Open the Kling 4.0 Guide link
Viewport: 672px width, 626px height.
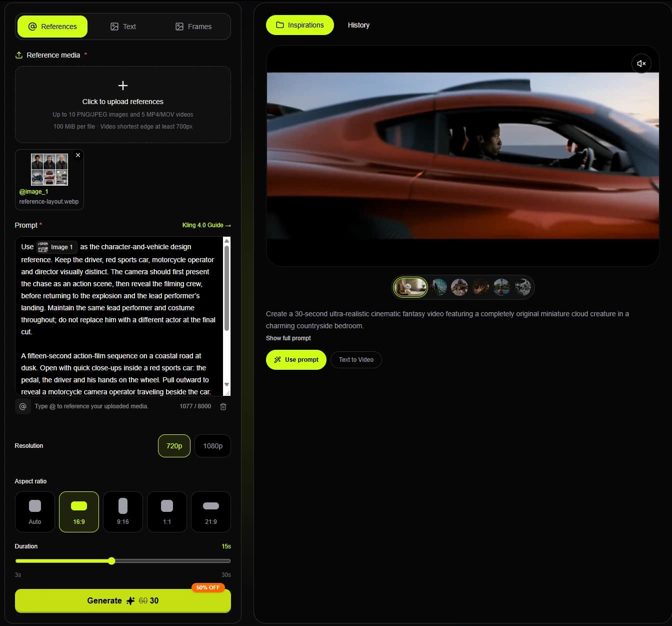(x=206, y=225)
